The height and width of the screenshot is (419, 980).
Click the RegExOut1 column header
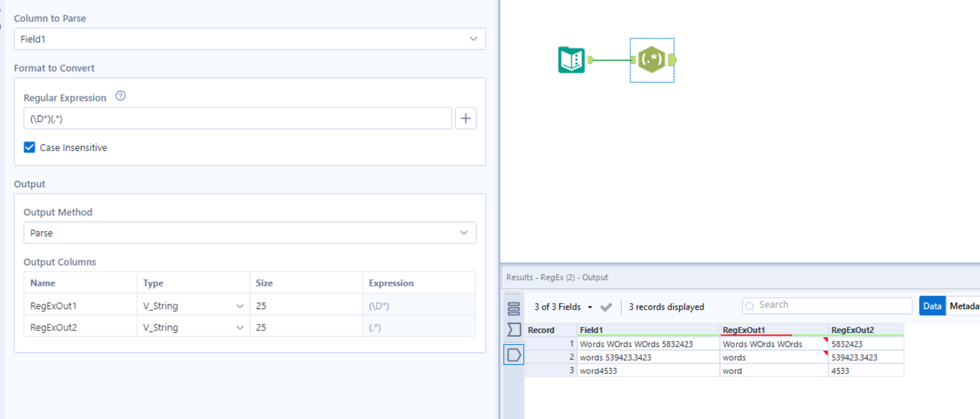[x=744, y=330]
